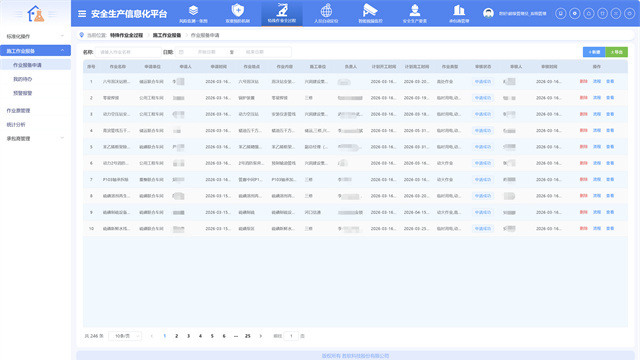The width and height of the screenshot is (640, 360).
Task: Click the 高处作业 job type cell in row 1
Action: [x=445, y=82]
